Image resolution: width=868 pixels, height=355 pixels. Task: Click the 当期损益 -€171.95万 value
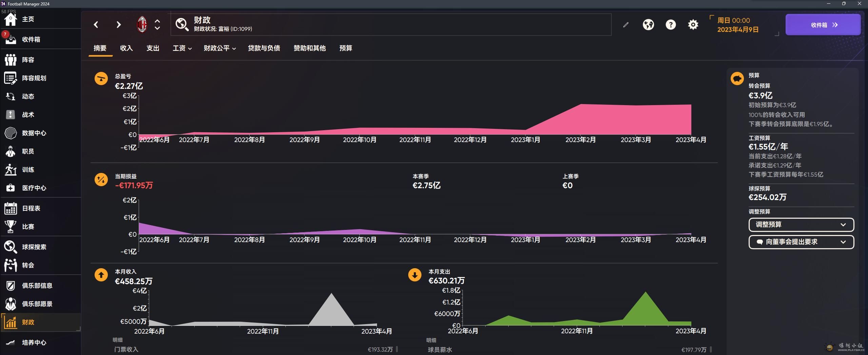134,185
